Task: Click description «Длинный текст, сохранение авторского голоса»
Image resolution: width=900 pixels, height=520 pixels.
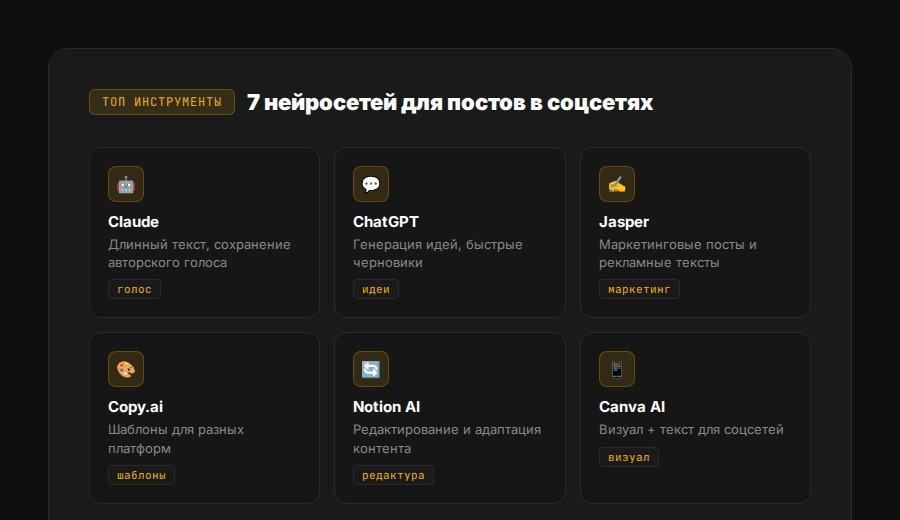Action: click(x=199, y=253)
